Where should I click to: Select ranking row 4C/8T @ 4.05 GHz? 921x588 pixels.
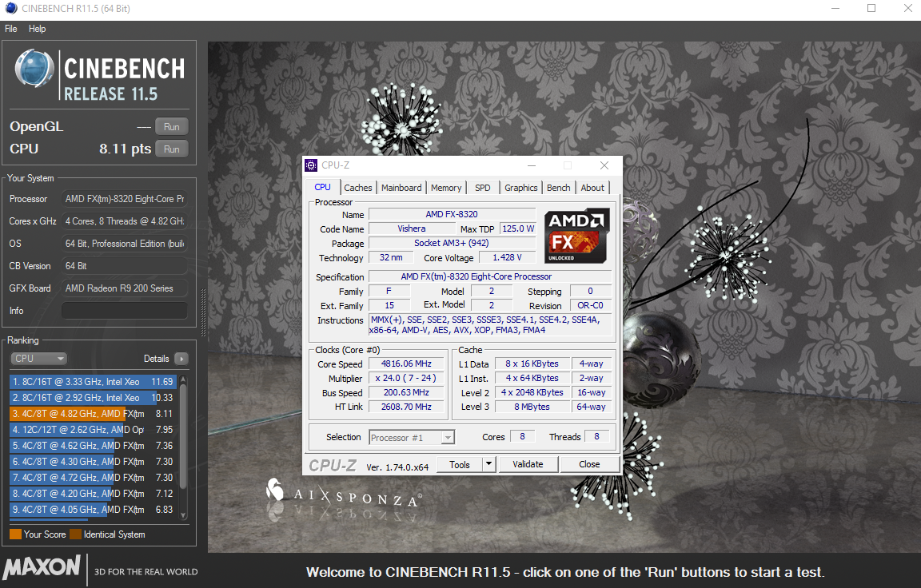point(93,510)
